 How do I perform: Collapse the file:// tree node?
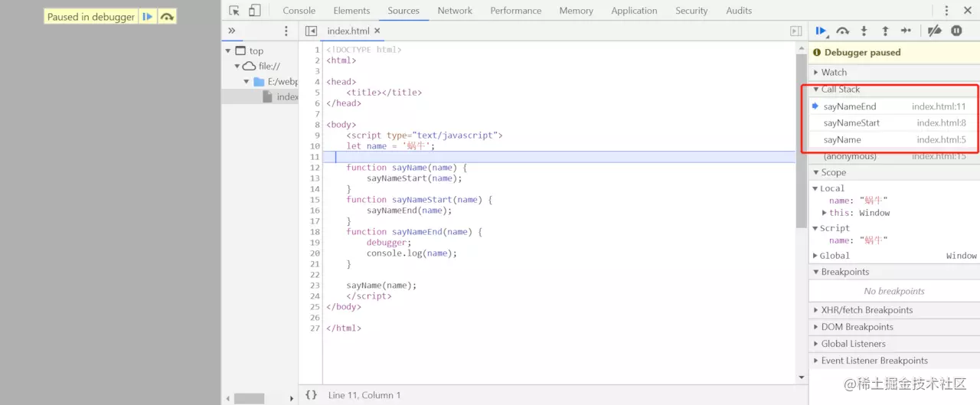pos(237,66)
